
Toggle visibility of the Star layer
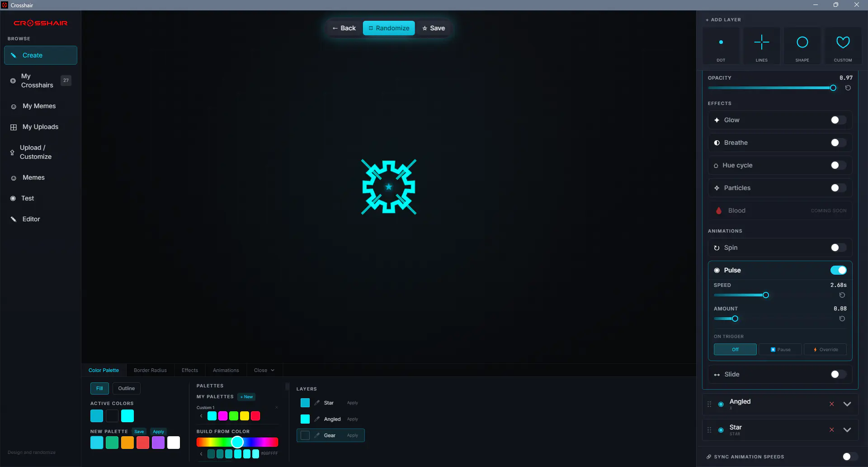(721, 430)
